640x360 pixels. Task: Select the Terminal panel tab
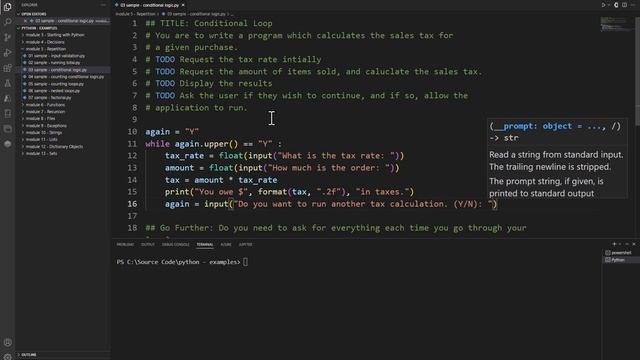205,244
